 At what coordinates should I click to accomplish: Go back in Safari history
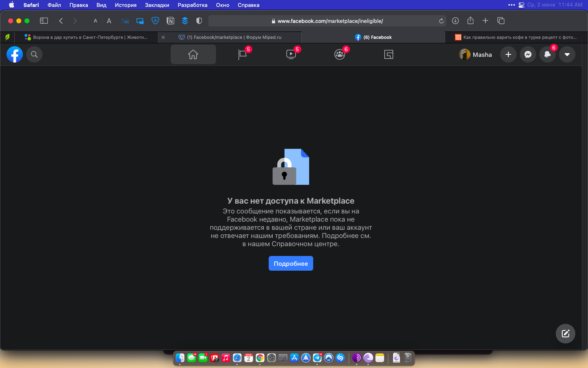[61, 21]
